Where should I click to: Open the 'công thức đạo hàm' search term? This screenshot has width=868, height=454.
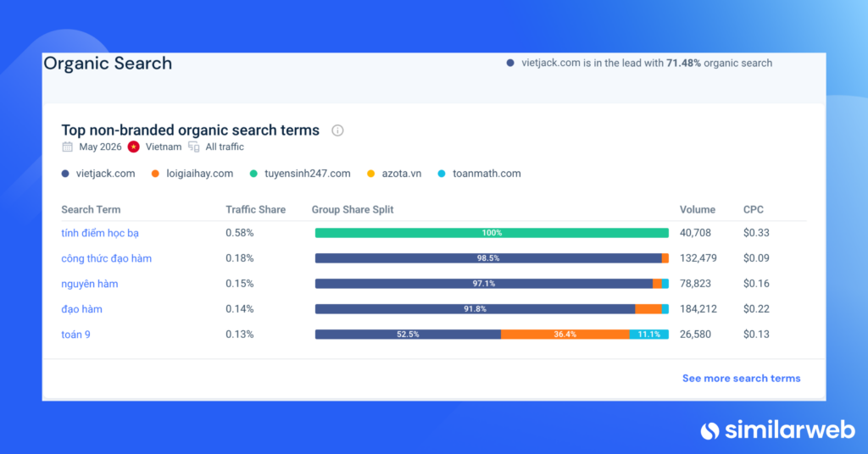click(x=106, y=259)
